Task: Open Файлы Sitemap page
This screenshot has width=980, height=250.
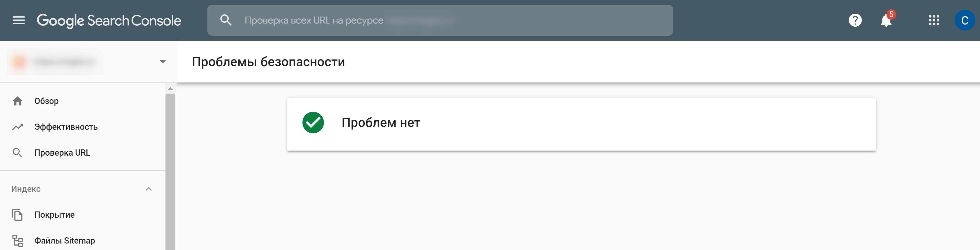Action: click(x=65, y=240)
